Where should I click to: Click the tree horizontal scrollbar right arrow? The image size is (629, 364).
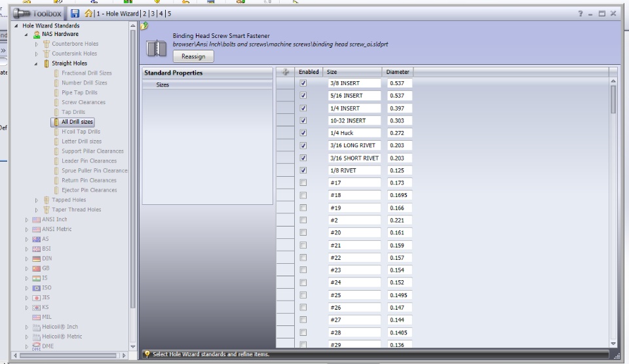click(x=124, y=355)
